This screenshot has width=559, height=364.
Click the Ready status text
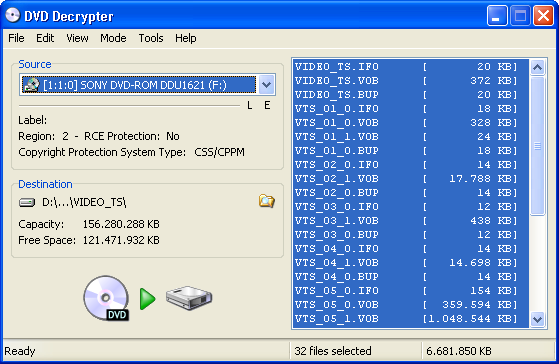(x=20, y=351)
